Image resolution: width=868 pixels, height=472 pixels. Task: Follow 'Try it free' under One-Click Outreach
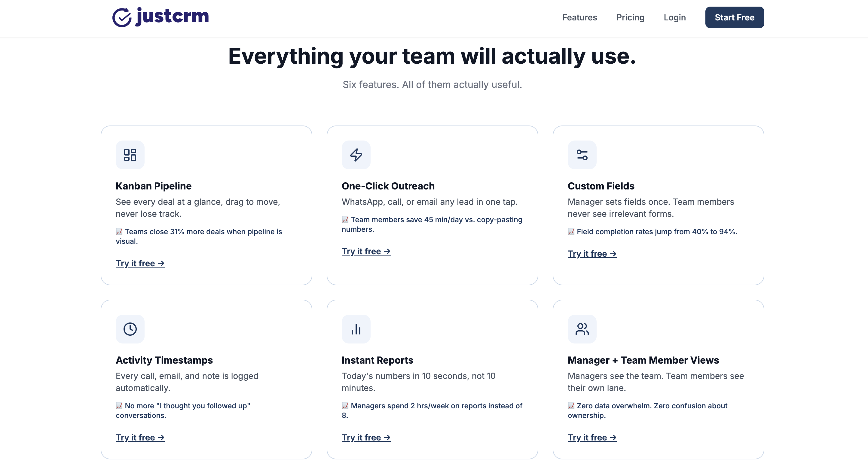tap(366, 251)
